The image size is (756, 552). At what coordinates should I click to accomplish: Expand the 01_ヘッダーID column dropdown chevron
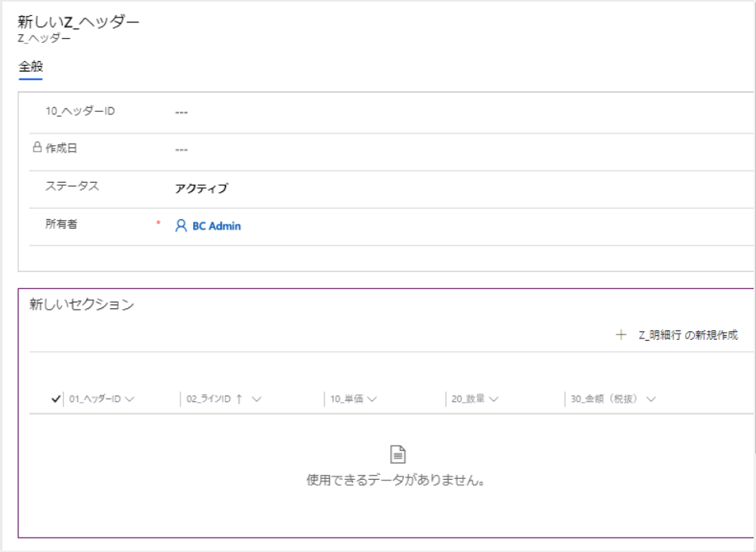[130, 399]
